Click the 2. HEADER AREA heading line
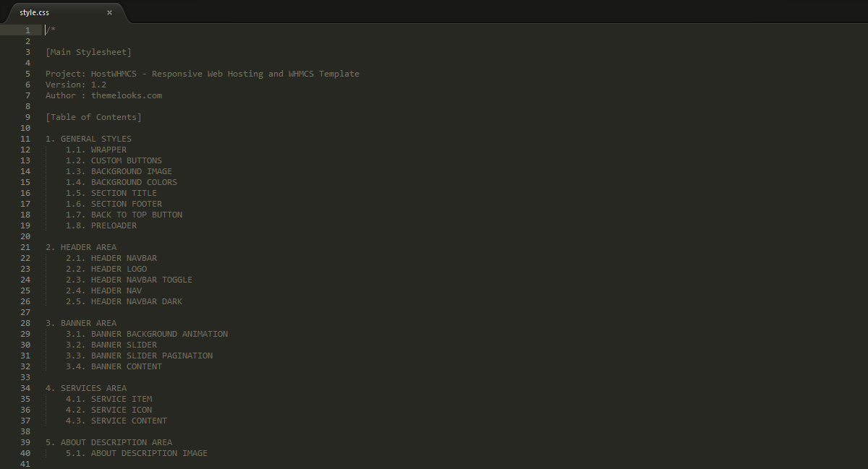Screen dimensions: 868x469 point(80,247)
